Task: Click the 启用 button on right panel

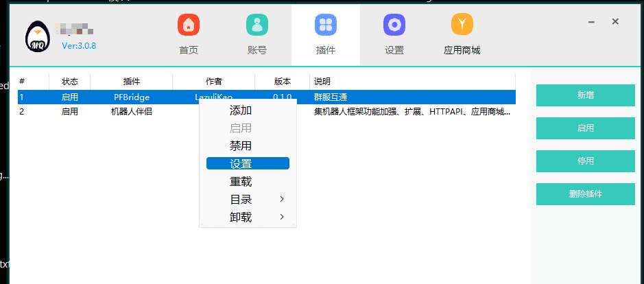Action: [x=586, y=128]
